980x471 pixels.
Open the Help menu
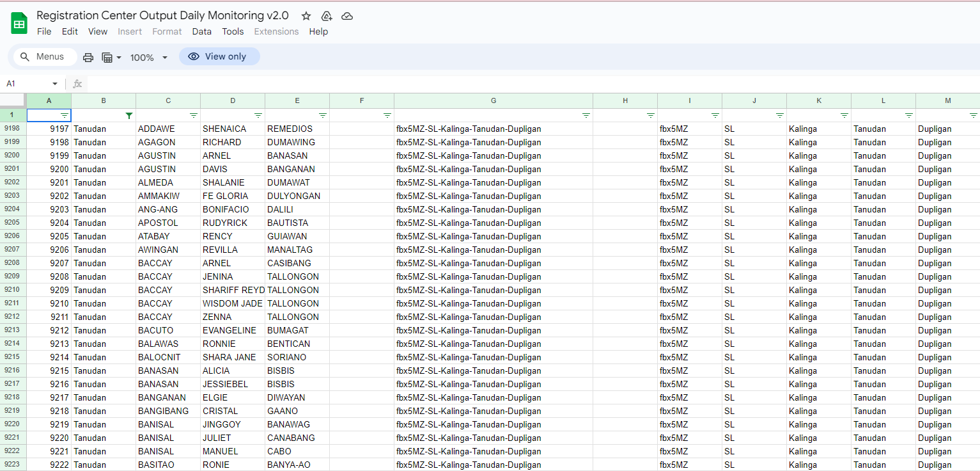tap(318, 31)
